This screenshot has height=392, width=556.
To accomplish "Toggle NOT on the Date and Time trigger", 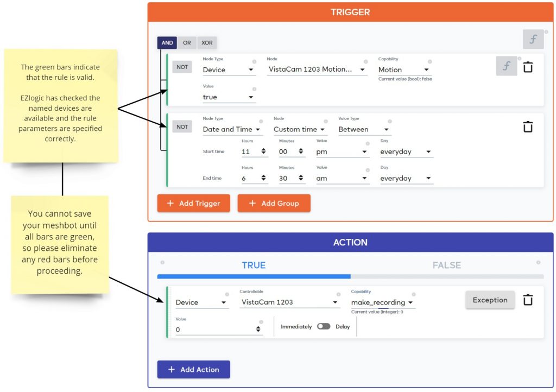I will click(182, 126).
